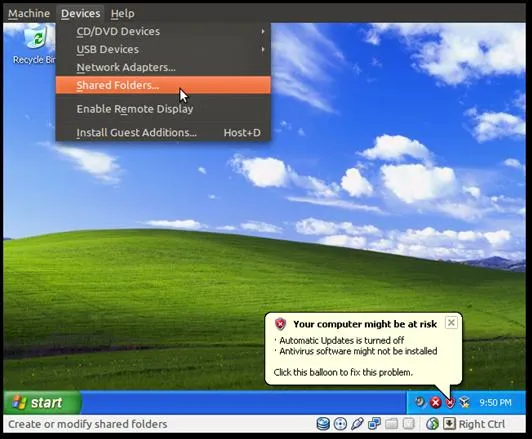Click the network adapters status icon
532x439 pixels.
[x=374, y=424]
